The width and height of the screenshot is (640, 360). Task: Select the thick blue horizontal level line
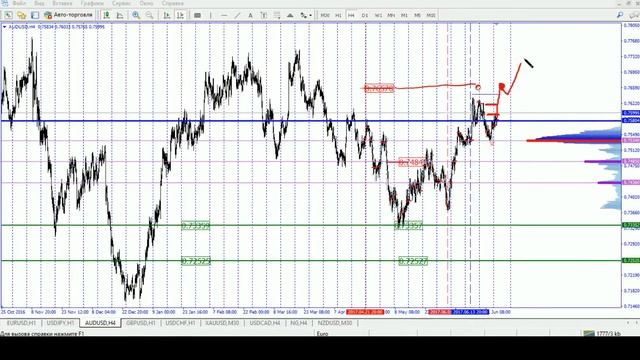click(311, 121)
